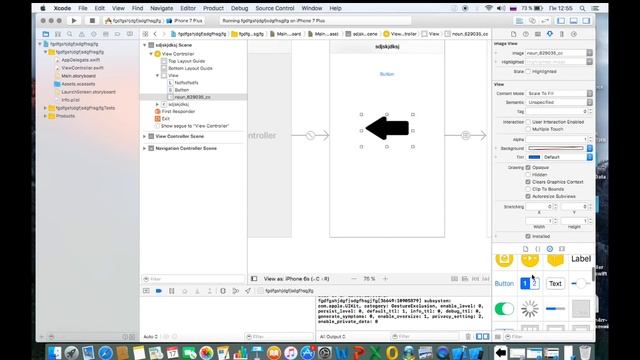
Task: Click the Button on the canvas
Action: 387,74
